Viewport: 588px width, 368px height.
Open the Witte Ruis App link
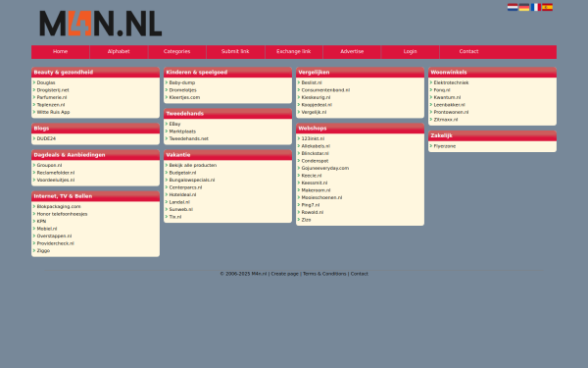coord(53,112)
